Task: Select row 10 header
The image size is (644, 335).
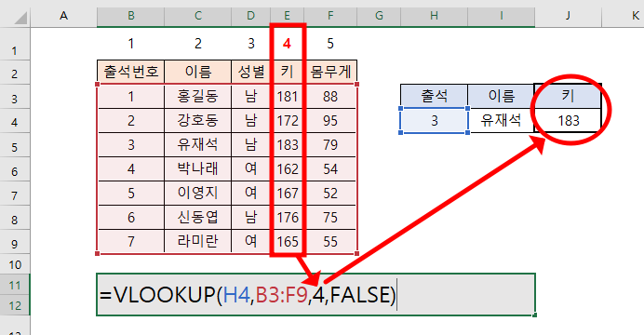Action: click(15, 264)
